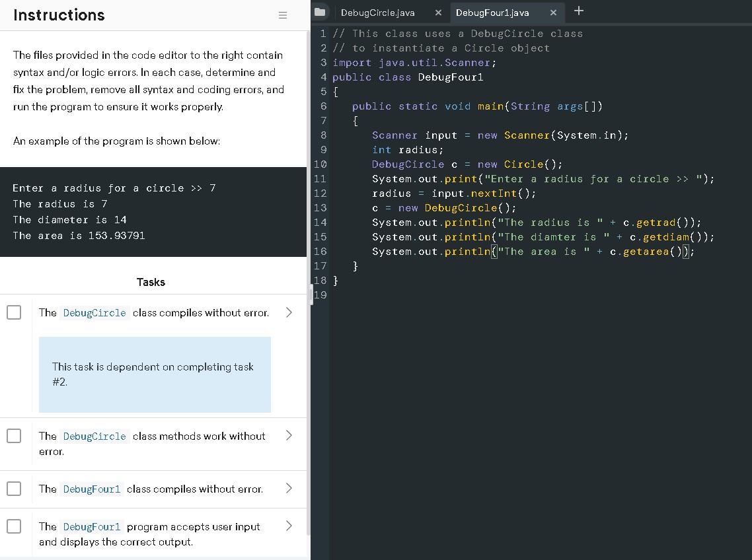Open a new editor tab with plus icon

coord(579,11)
